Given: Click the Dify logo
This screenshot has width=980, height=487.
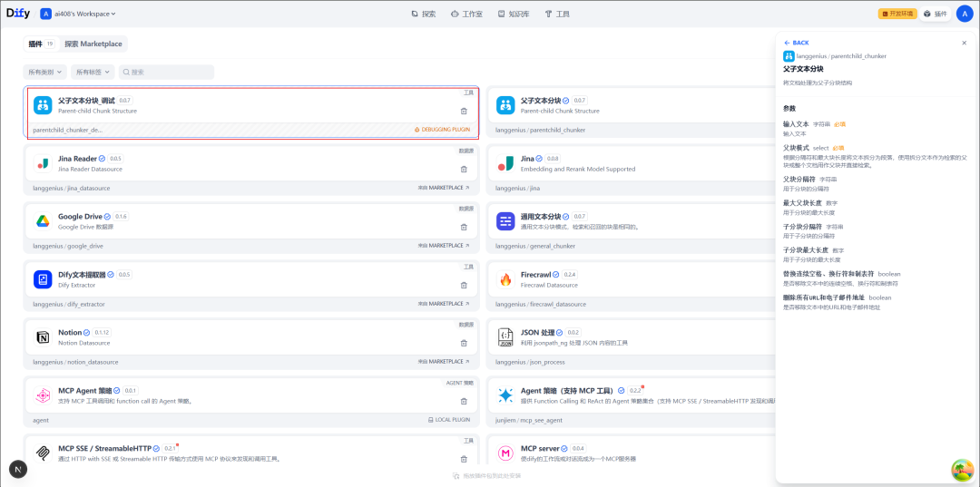Looking at the screenshot, I should click(18, 13).
